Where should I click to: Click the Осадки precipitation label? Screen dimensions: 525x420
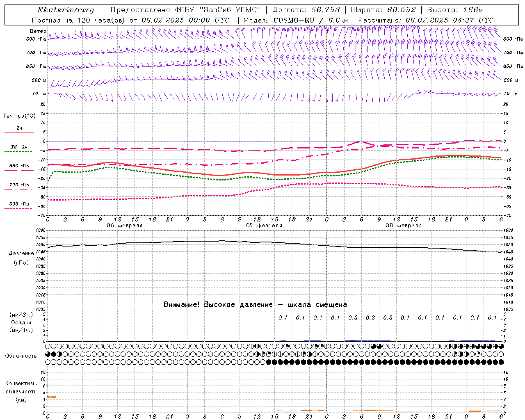click(x=21, y=322)
